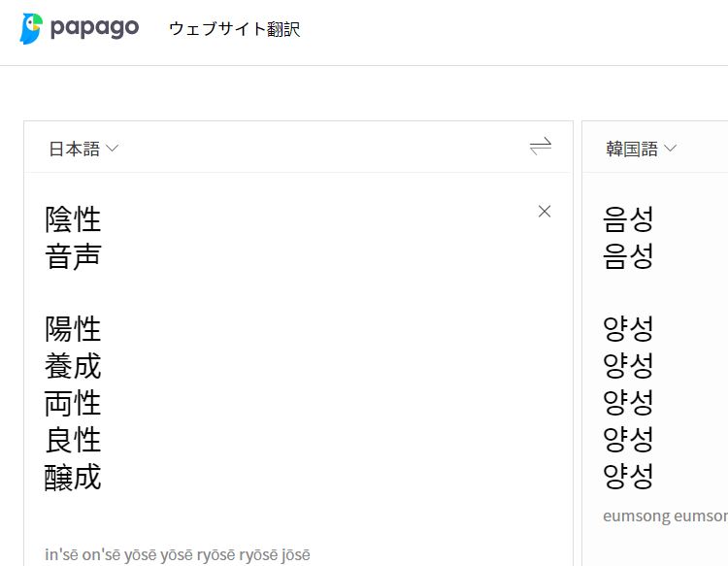This screenshot has width=728, height=566.
Task: Swap source and target languages
Action: [540, 147]
